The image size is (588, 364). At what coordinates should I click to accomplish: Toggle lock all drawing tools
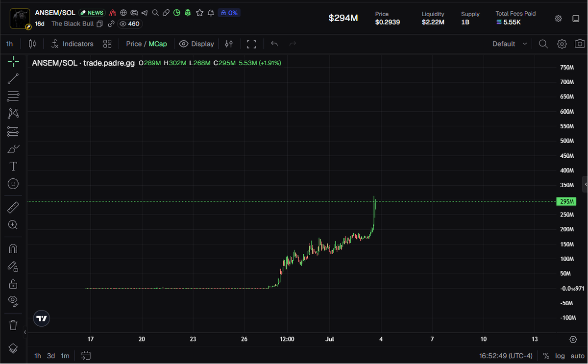click(x=13, y=284)
